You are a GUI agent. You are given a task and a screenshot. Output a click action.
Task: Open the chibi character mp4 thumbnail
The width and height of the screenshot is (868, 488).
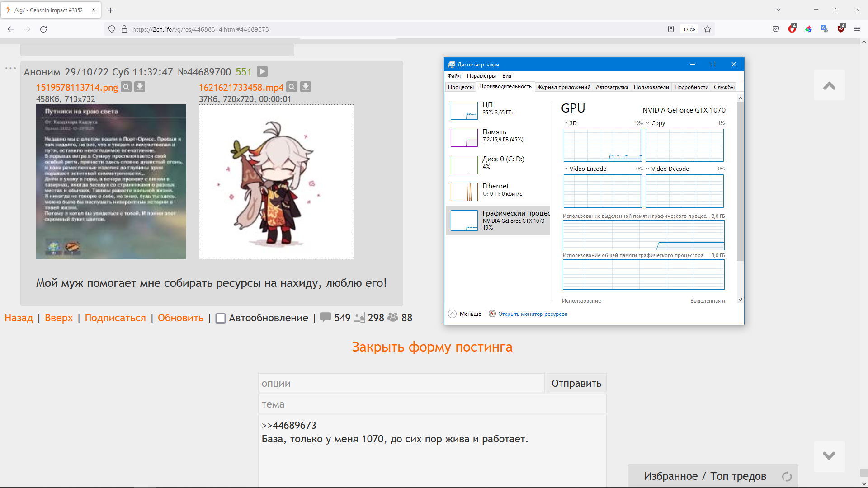pyautogui.click(x=276, y=182)
